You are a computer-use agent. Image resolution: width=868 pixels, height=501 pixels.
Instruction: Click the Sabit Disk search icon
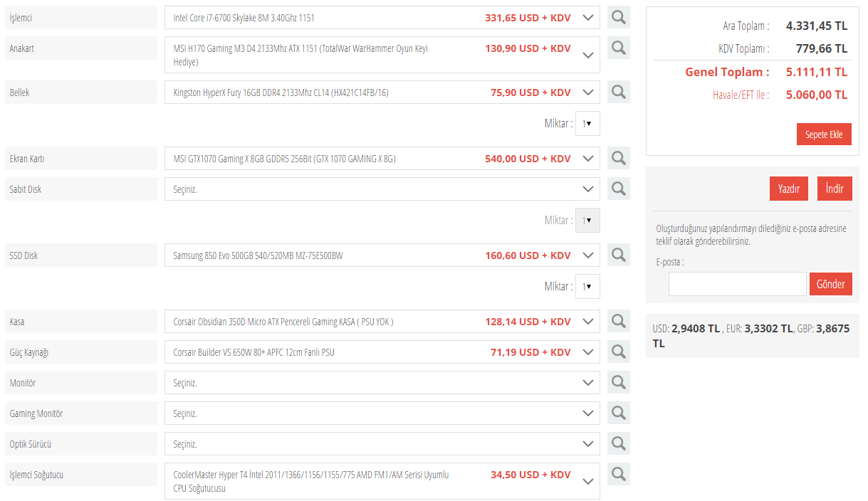pos(618,189)
